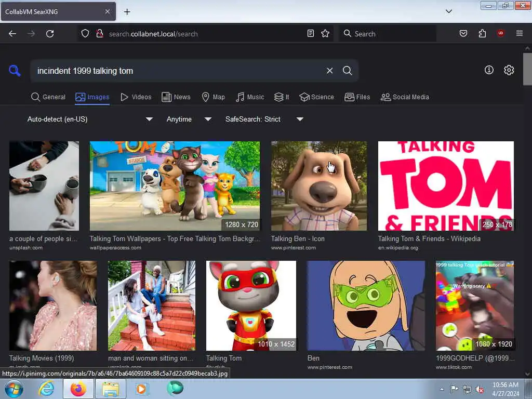Click the unsplash.com source under first image
Screen dimensions: 532x399
(26, 248)
